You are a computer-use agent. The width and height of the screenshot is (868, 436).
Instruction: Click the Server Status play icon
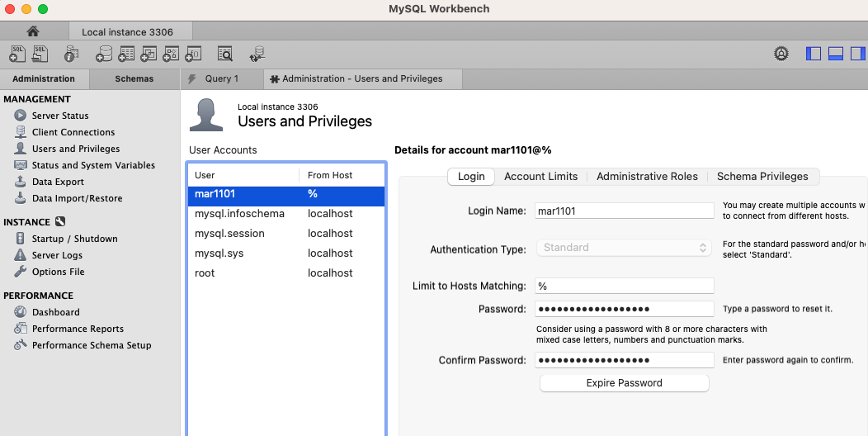point(21,116)
